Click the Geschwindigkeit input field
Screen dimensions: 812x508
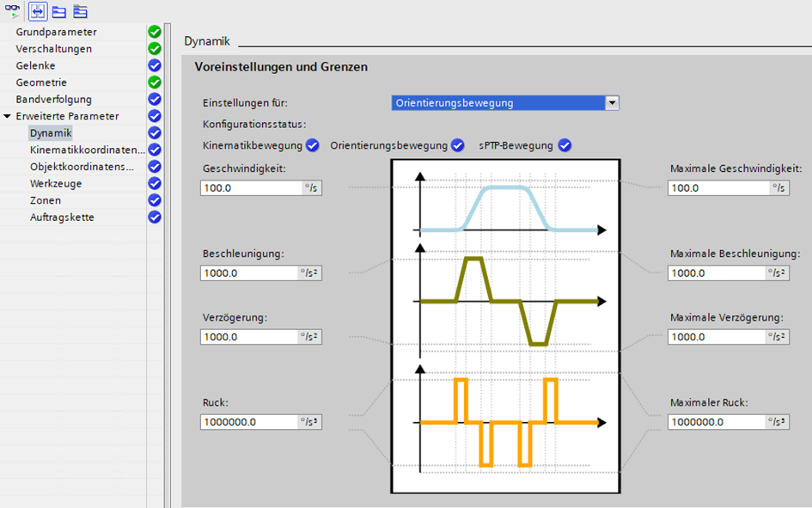(x=250, y=187)
